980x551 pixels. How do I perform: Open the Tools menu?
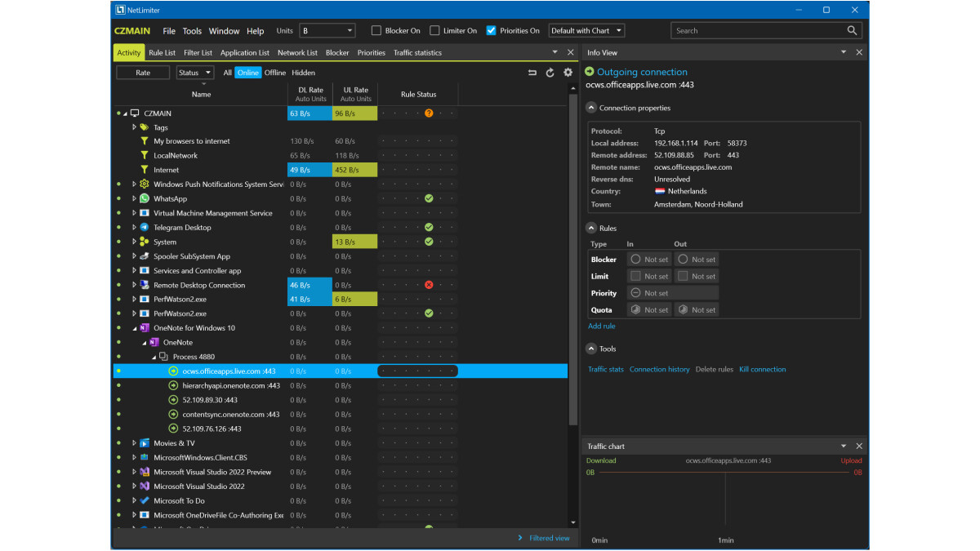(192, 31)
